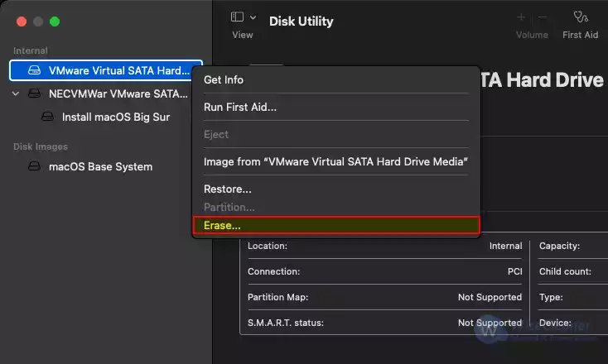Screen dimensions: 608x364
Task: Click the Disk Images section header
Action: tap(41, 146)
